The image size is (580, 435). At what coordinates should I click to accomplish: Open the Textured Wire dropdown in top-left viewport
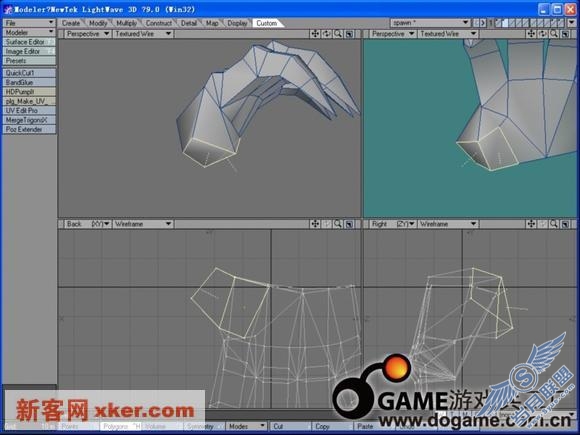pyautogui.click(x=143, y=34)
